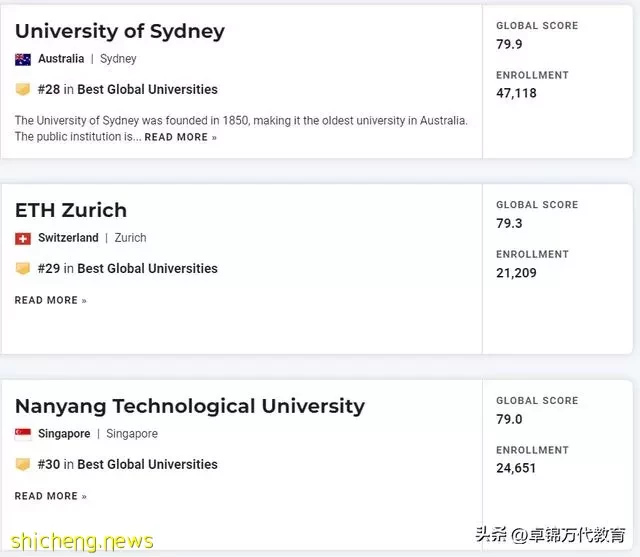This screenshot has height=557, width=640.
Task: Click READ MORE in University of Sydney description
Action: 180,137
